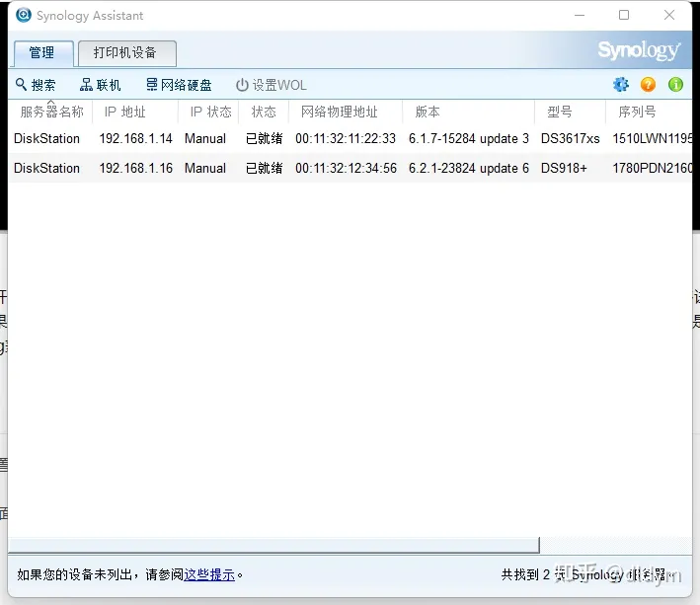The height and width of the screenshot is (605, 700).
Task: Click IP address 192.168.1.16
Action: pyautogui.click(x=135, y=168)
